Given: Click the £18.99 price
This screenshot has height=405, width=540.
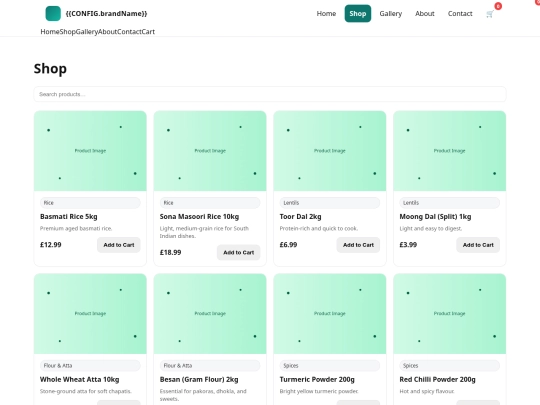Looking at the screenshot, I should (170, 252).
